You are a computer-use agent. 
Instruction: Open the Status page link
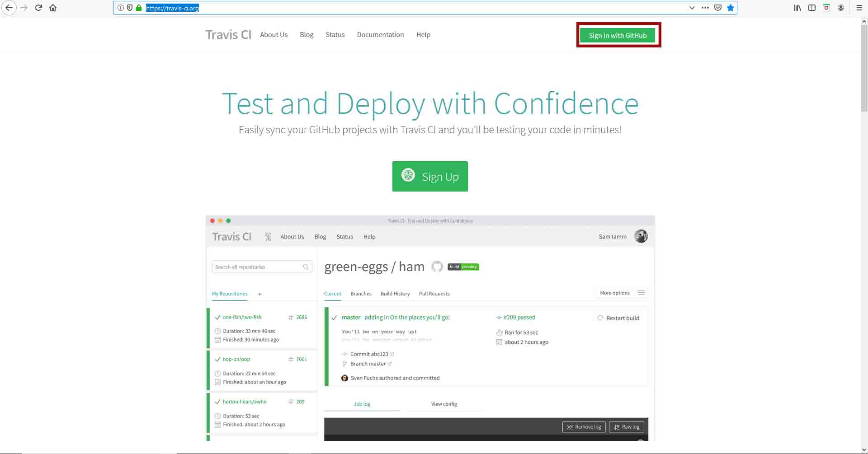[335, 34]
